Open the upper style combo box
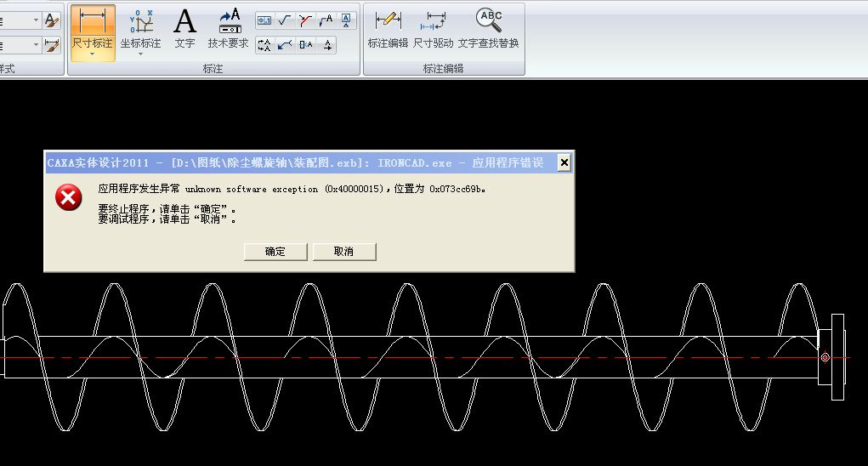This screenshot has width=868, height=466. pyautogui.click(x=35, y=20)
